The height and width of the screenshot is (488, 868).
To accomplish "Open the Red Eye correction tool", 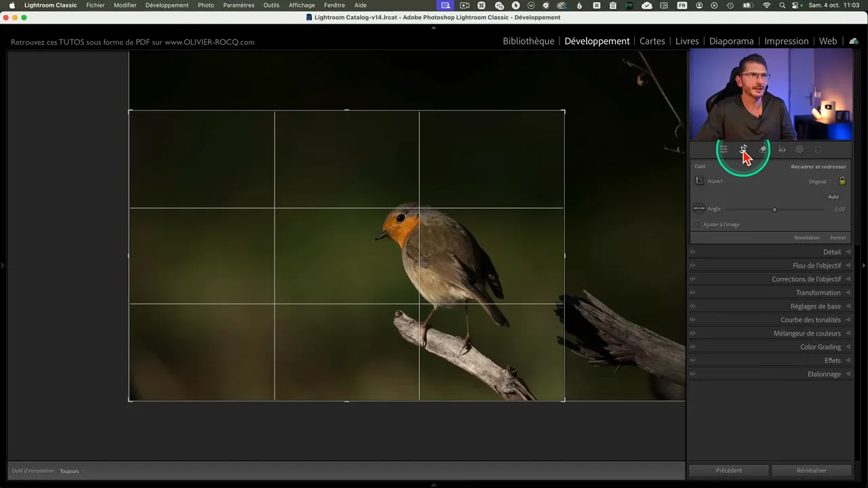I will click(x=782, y=149).
